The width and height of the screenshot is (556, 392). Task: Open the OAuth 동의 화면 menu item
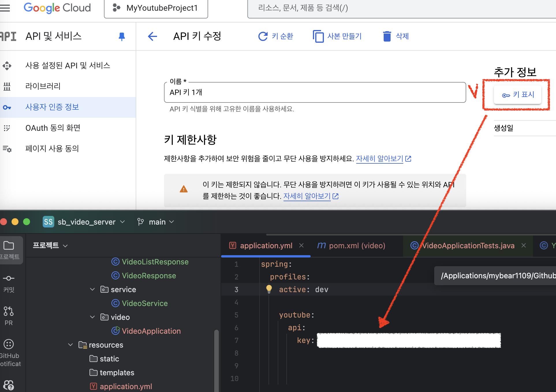(68, 128)
